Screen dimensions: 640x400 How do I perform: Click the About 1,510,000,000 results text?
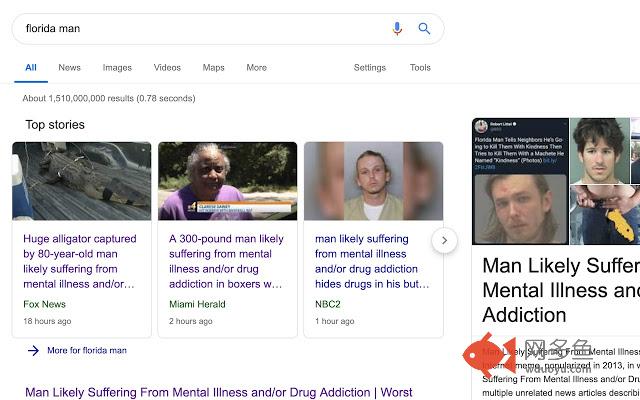109,98
